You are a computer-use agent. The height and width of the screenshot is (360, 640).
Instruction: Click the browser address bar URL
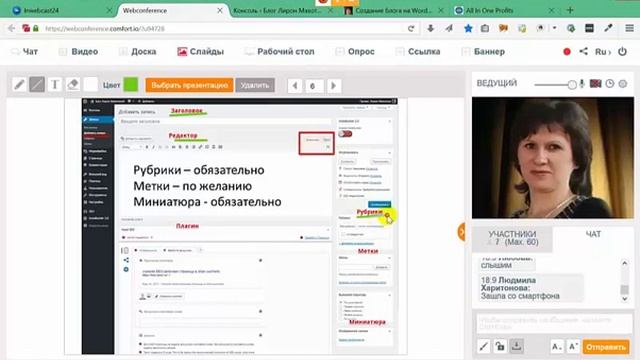pos(105,29)
